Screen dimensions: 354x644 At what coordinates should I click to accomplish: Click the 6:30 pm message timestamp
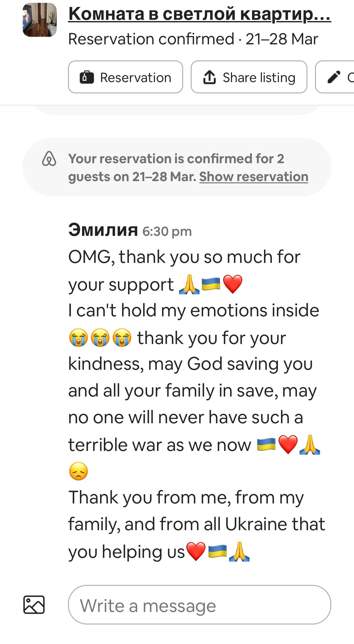[x=167, y=232]
